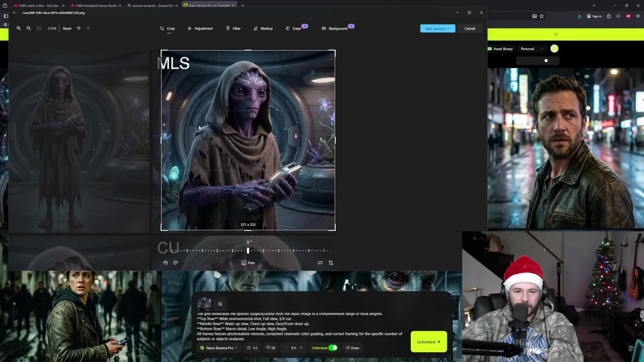Open the Asset library in Higgsfield
Image resolution: width=644 pixels, height=362 pixels.
coord(500,49)
